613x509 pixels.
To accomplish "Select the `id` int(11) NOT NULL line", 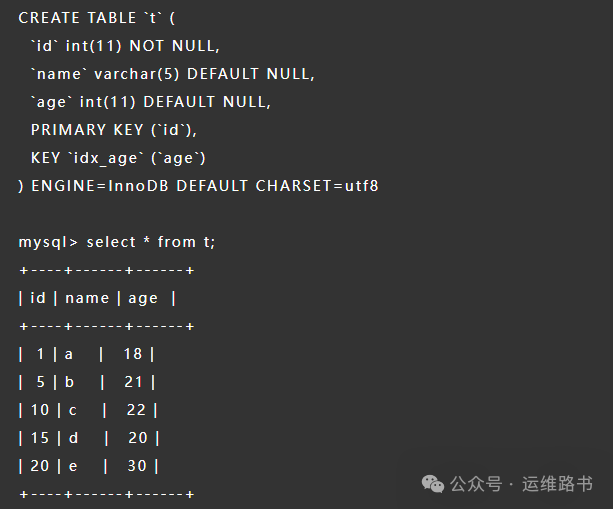I will coord(125,46).
